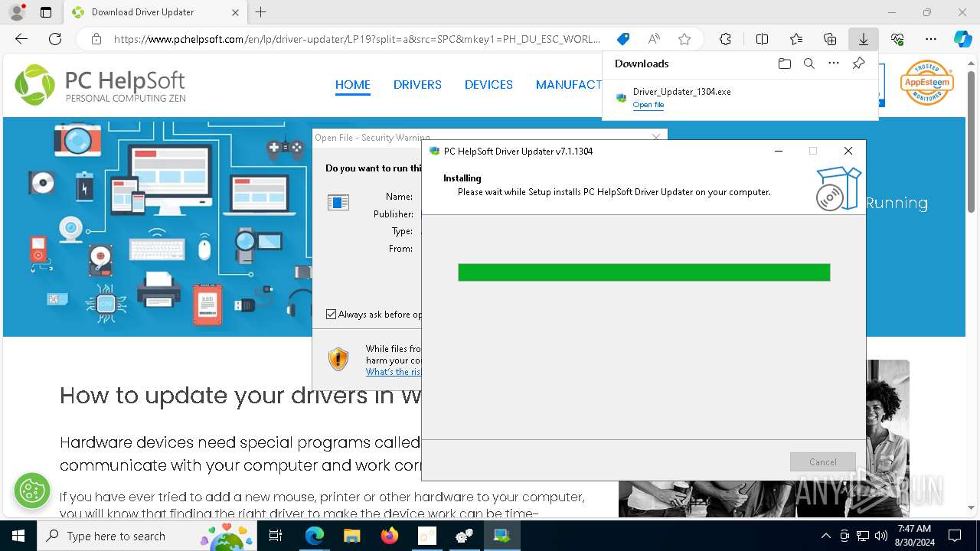The height and width of the screenshot is (551, 980).
Task: Add this page to favorites star
Action: pos(684,39)
